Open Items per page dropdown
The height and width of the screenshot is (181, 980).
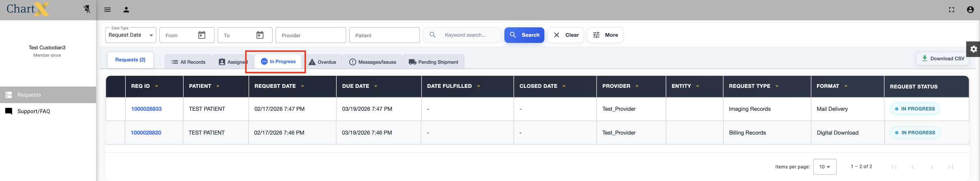824,167
